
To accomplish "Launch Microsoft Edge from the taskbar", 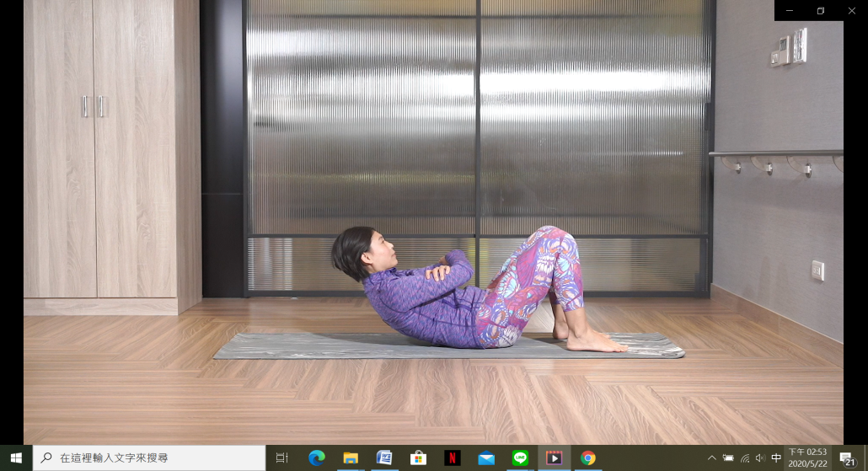I will tap(316, 458).
